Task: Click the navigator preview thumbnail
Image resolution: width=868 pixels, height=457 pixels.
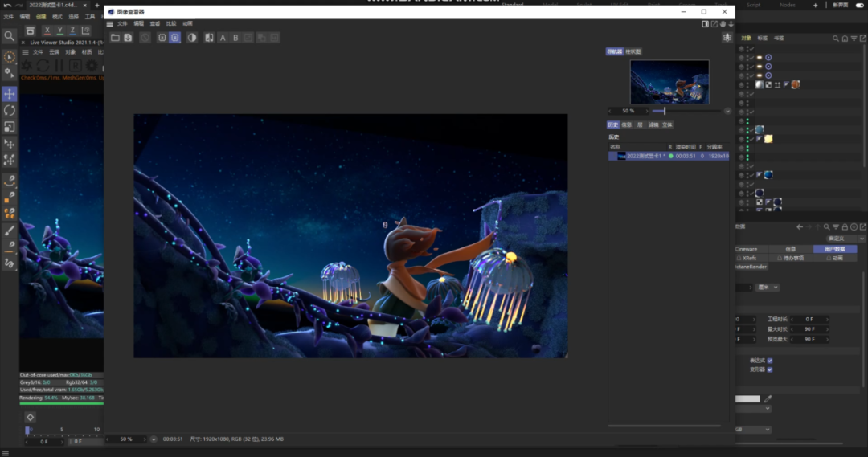Action: [x=669, y=82]
